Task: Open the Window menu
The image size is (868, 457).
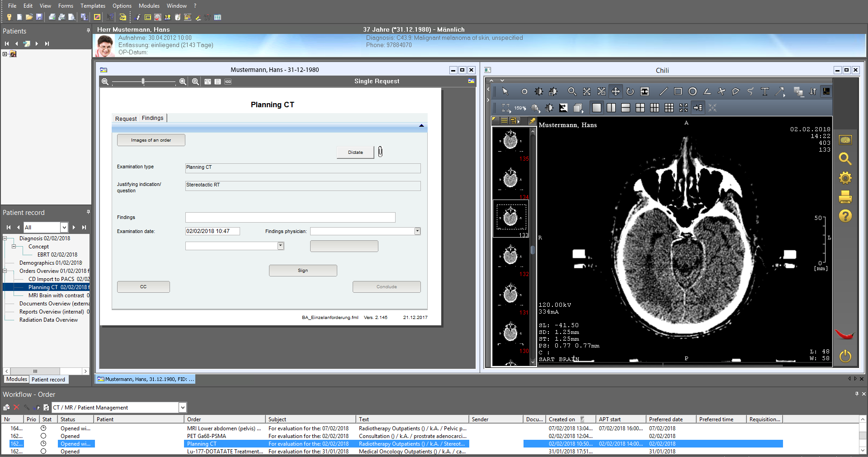Action: (177, 5)
